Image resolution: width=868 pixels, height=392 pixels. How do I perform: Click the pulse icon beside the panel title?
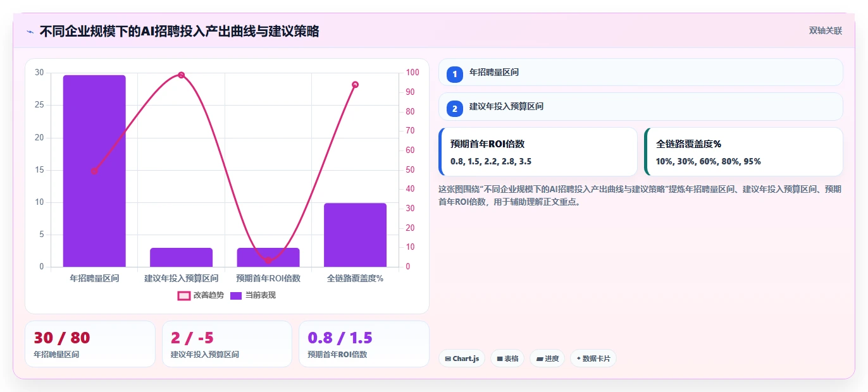coord(30,31)
